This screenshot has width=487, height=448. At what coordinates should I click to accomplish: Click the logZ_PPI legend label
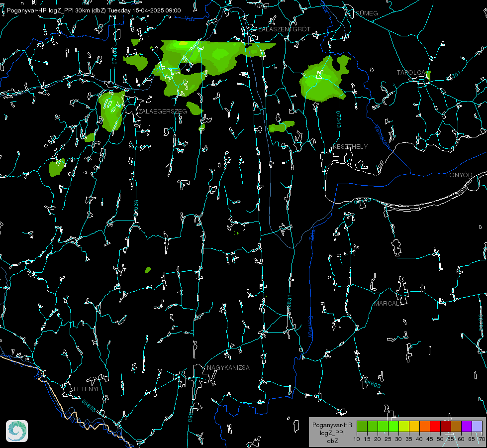pos(332,433)
